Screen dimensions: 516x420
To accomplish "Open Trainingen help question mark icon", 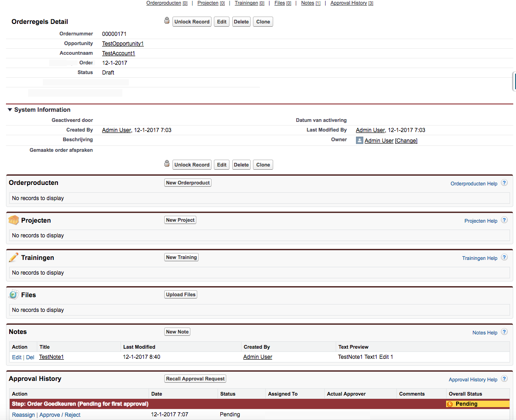I will (x=504, y=258).
